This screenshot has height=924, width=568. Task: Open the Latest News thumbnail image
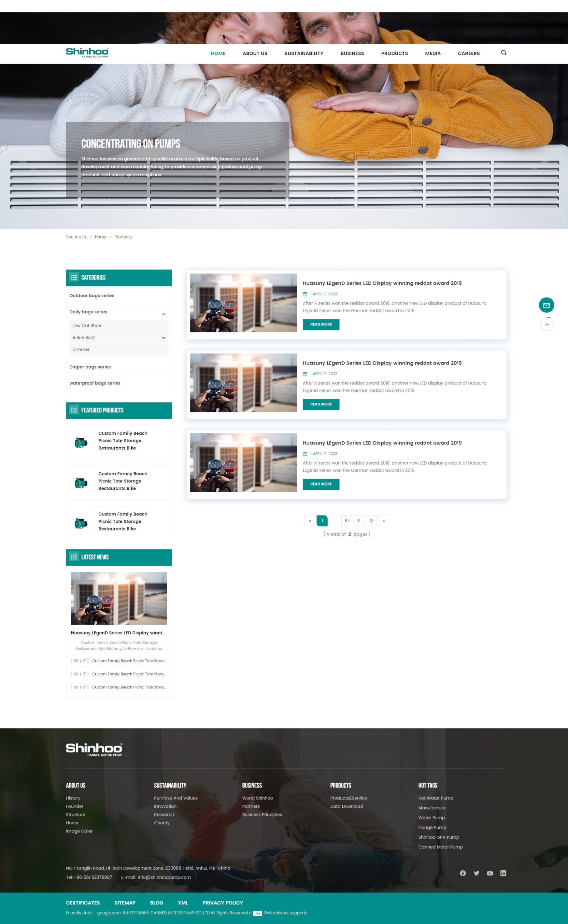(119, 598)
